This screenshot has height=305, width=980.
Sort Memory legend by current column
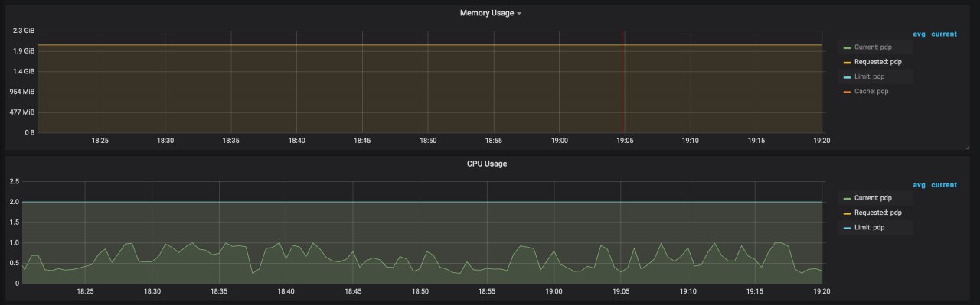(944, 34)
